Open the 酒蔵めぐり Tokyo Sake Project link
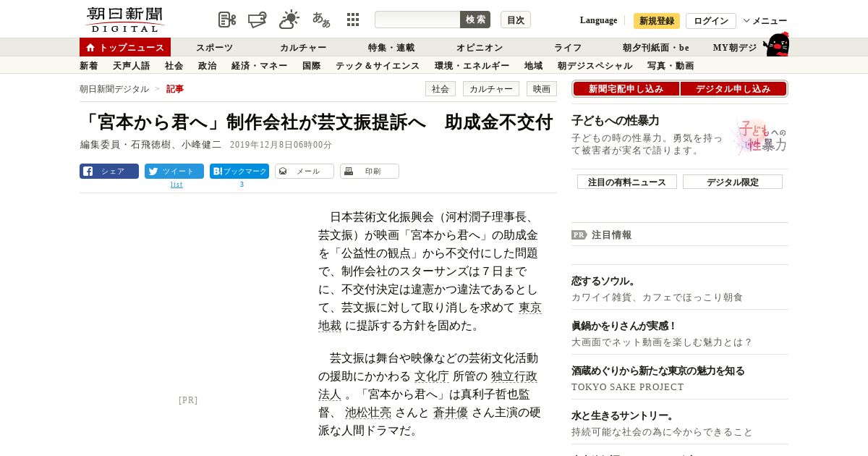 pyautogui.click(x=658, y=371)
